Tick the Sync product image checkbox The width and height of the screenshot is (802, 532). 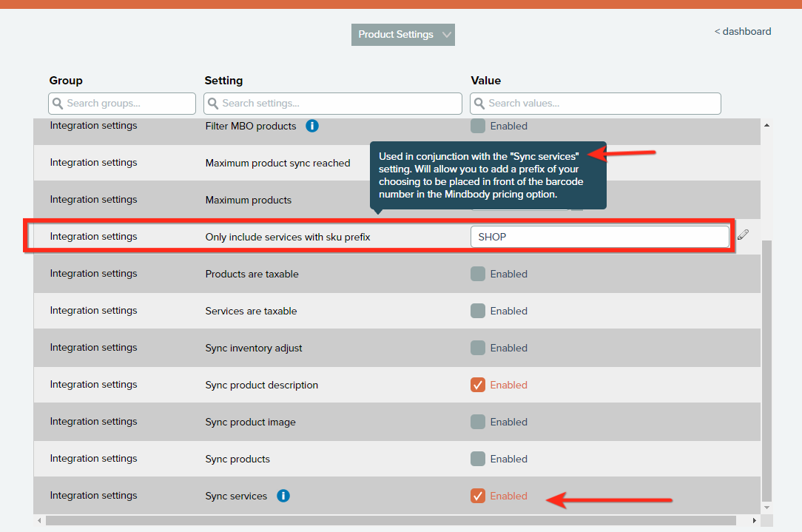click(x=478, y=422)
